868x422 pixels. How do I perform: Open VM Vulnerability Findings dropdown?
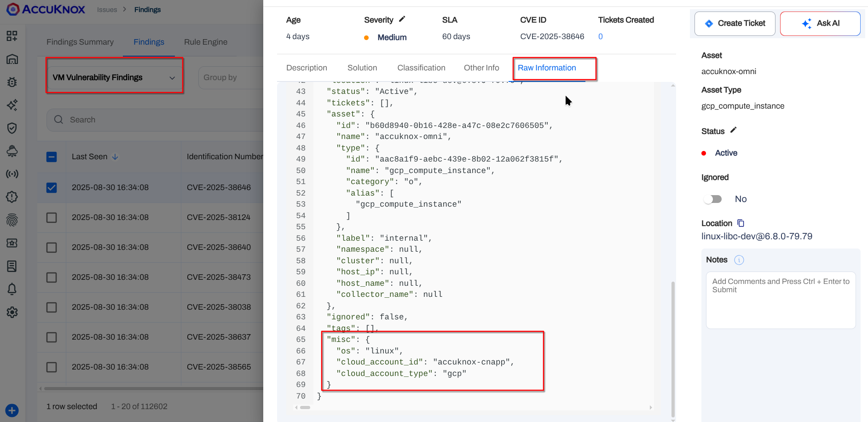tap(114, 77)
